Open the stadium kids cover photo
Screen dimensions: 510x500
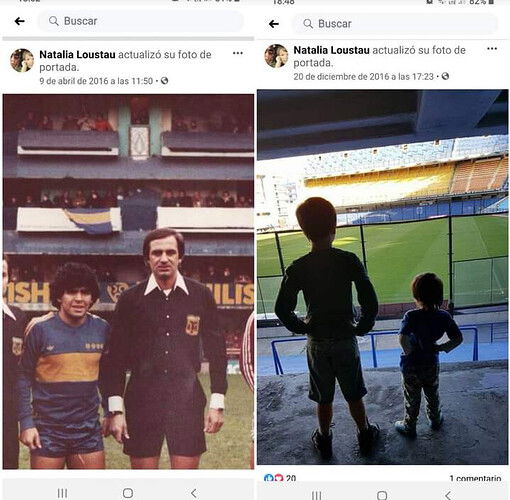383,277
